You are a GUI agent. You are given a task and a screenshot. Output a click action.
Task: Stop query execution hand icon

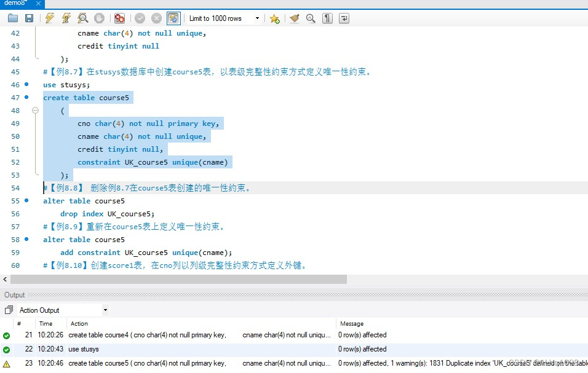(x=99, y=18)
